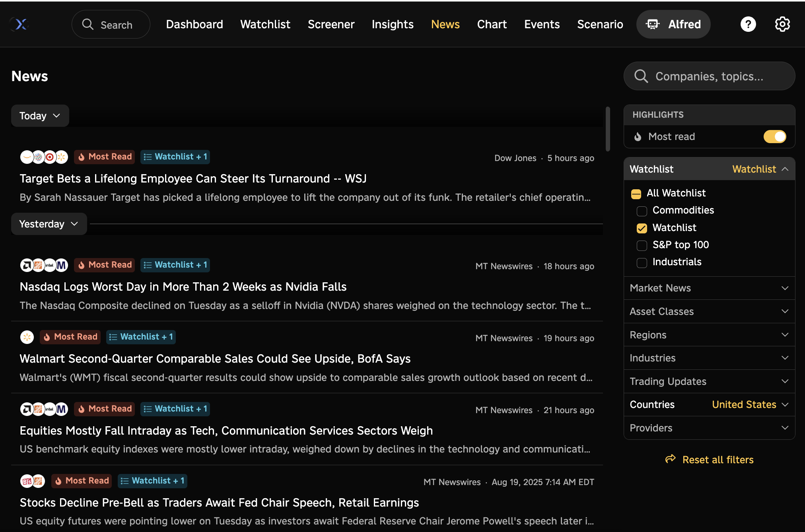Open Stocks Decline Pre-Bell headline
The image size is (805, 532).
click(219, 503)
